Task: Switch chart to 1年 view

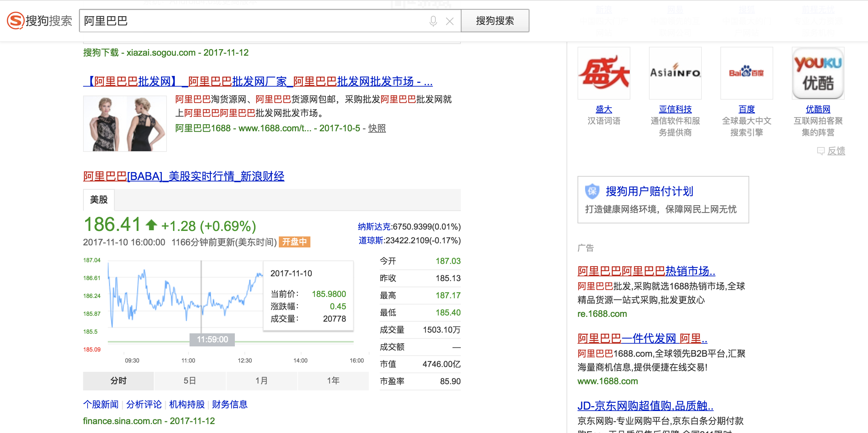Action: pos(333,381)
